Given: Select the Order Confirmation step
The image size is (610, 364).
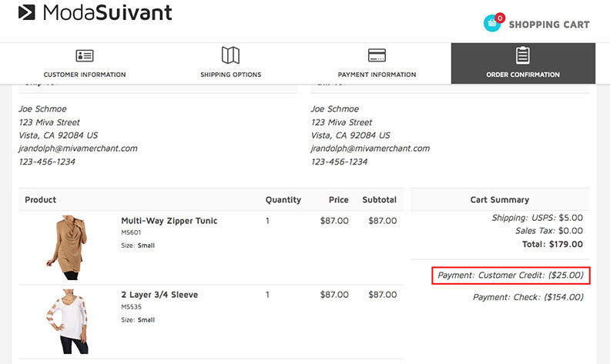Looking at the screenshot, I should coord(523,63).
